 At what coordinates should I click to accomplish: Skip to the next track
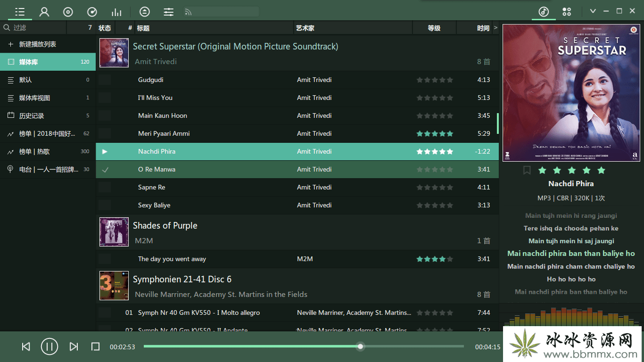tap(74, 347)
